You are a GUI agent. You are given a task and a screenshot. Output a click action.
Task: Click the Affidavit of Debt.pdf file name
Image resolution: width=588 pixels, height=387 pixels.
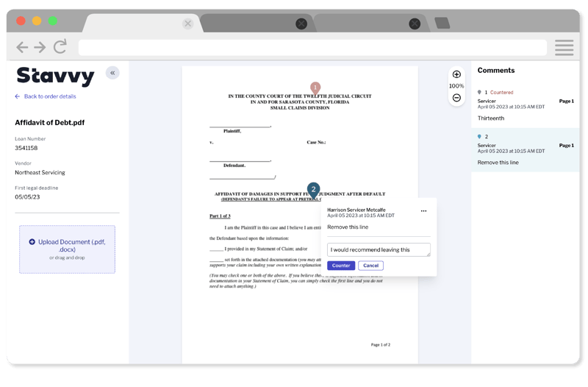50,123
